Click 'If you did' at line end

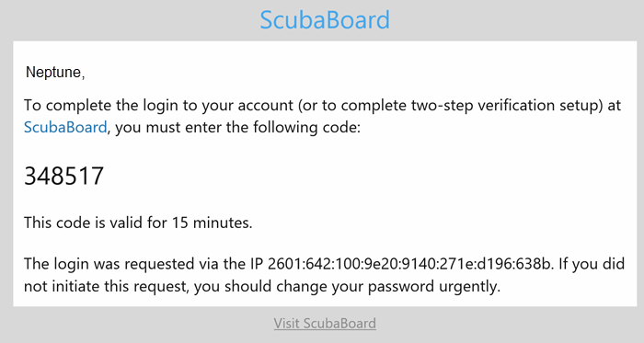pyautogui.click(x=592, y=263)
